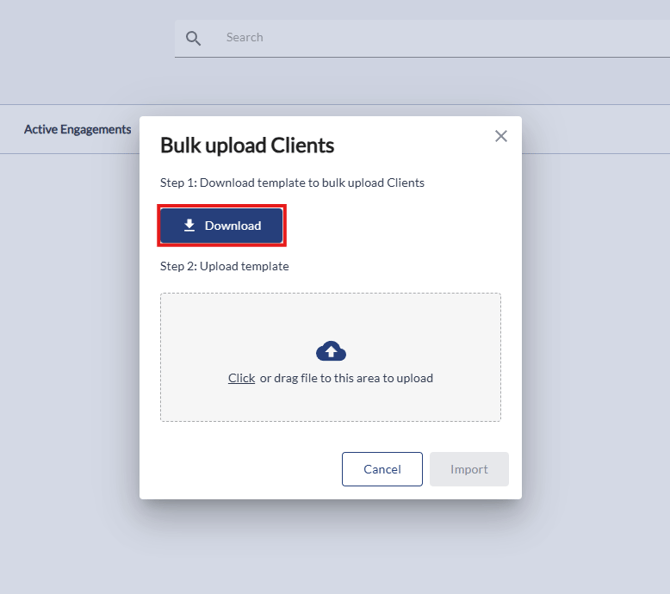Switch to the Active Engagements tab
Image resolution: width=670 pixels, height=594 pixels.
(77, 130)
